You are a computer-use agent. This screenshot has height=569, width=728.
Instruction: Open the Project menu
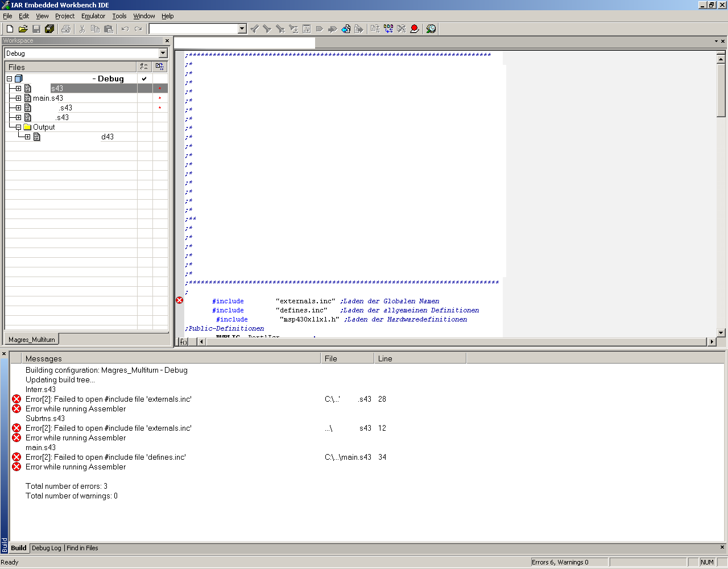(x=64, y=16)
